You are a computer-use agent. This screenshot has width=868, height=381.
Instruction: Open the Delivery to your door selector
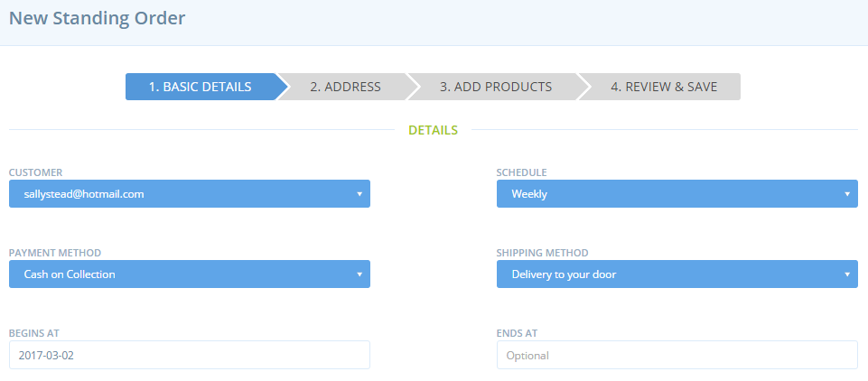click(x=677, y=274)
